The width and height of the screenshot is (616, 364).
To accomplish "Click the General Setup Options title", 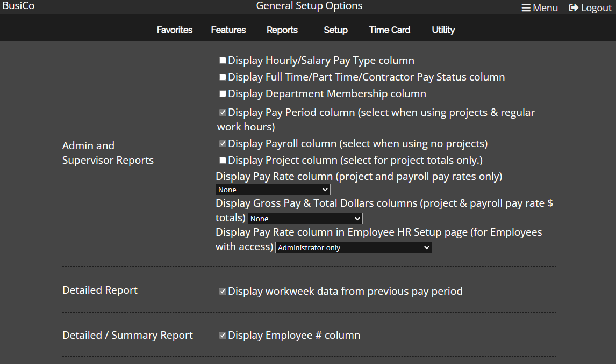I will coord(309,6).
